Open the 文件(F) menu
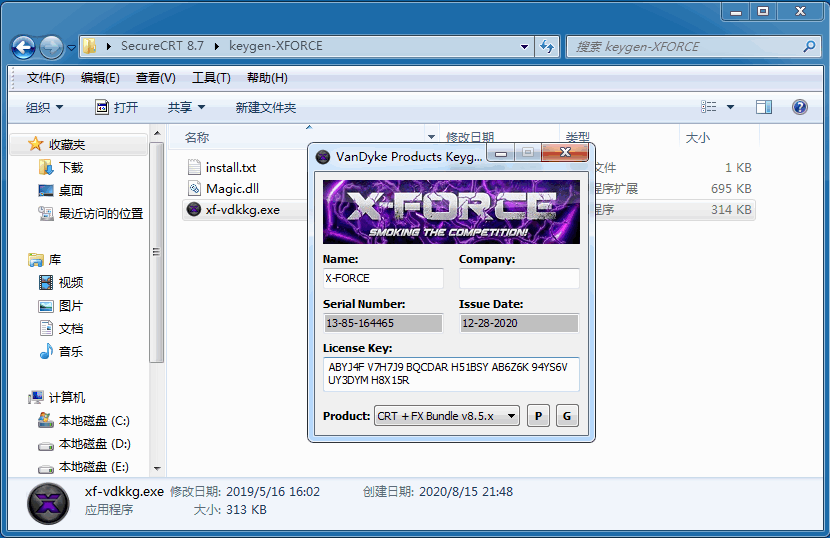Screen dimensions: 830x538 [x=46, y=78]
